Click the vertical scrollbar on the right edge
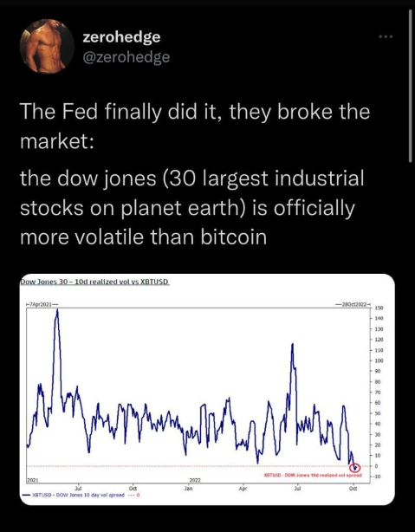The width and height of the screenshot is (415, 532). (x=411, y=87)
